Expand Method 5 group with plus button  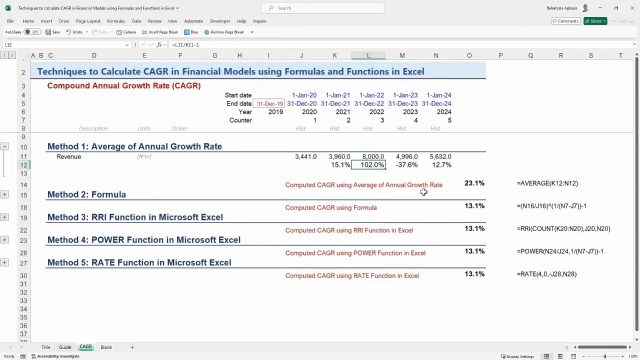tap(4, 262)
